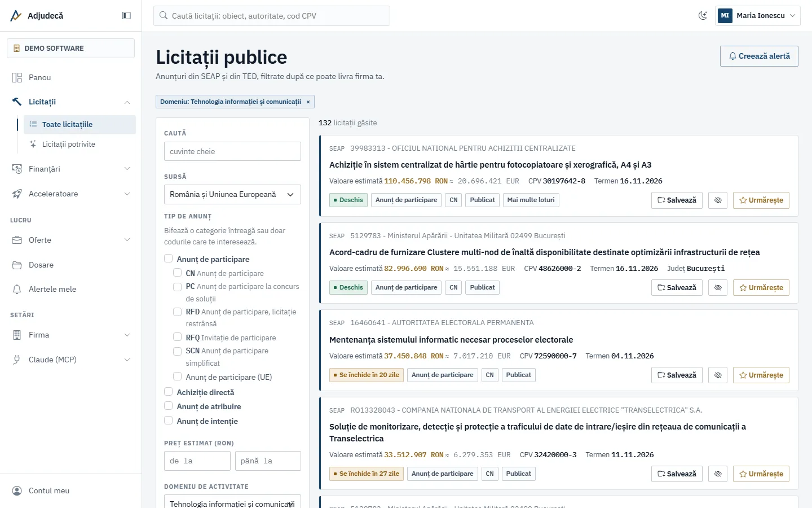Click the Finanțări coins icon

(x=17, y=169)
